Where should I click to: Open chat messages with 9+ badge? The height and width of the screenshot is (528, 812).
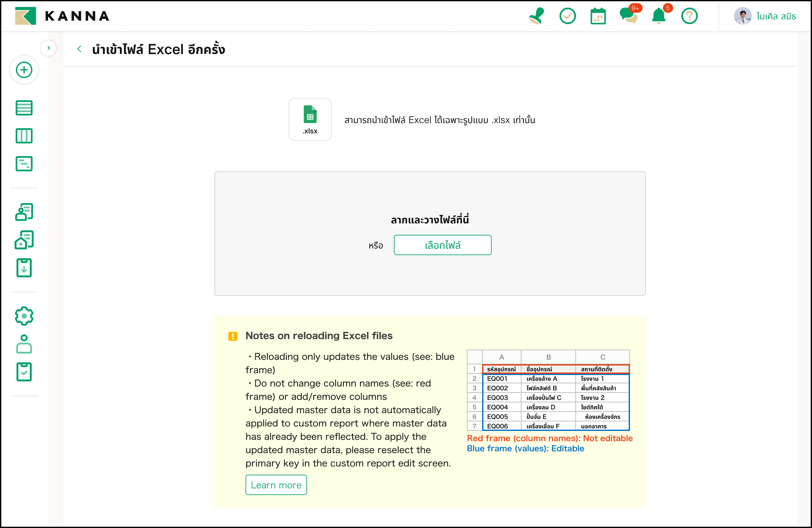click(628, 16)
